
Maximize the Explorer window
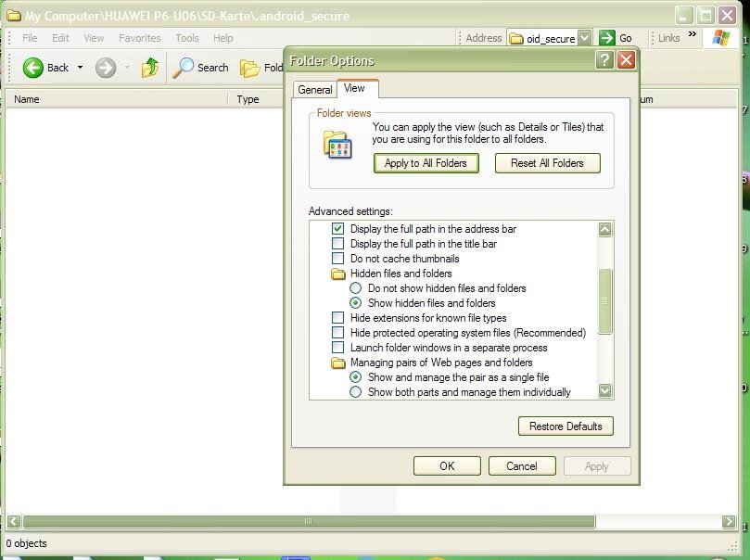706,16
